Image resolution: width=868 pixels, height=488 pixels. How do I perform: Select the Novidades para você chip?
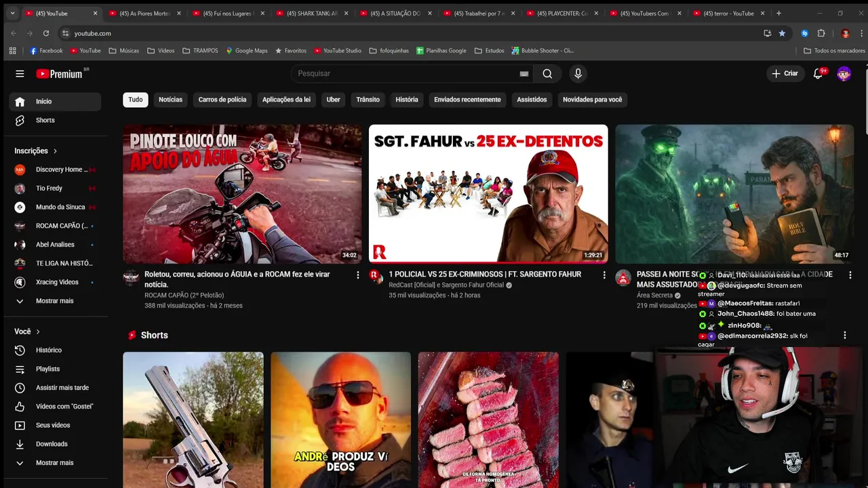click(592, 100)
